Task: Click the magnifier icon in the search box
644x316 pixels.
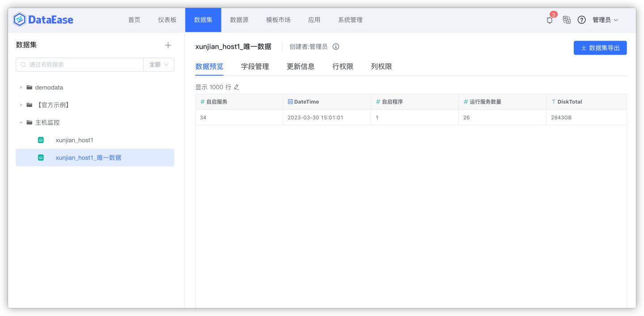Action: pos(23,64)
